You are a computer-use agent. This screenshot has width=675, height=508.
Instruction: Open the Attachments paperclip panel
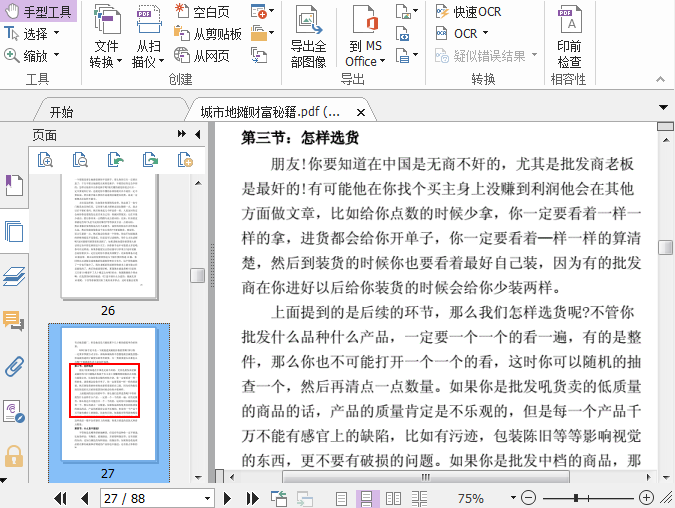click(x=14, y=366)
